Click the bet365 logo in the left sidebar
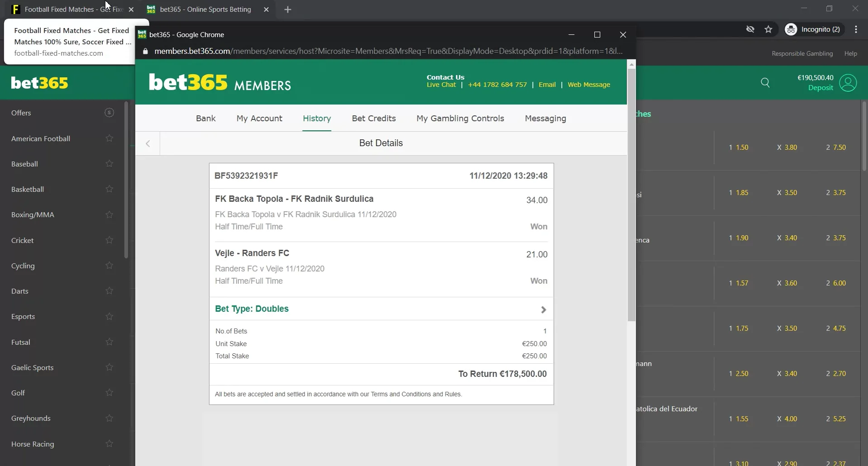Image resolution: width=868 pixels, height=466 pixels. click(x=40, y=83)
